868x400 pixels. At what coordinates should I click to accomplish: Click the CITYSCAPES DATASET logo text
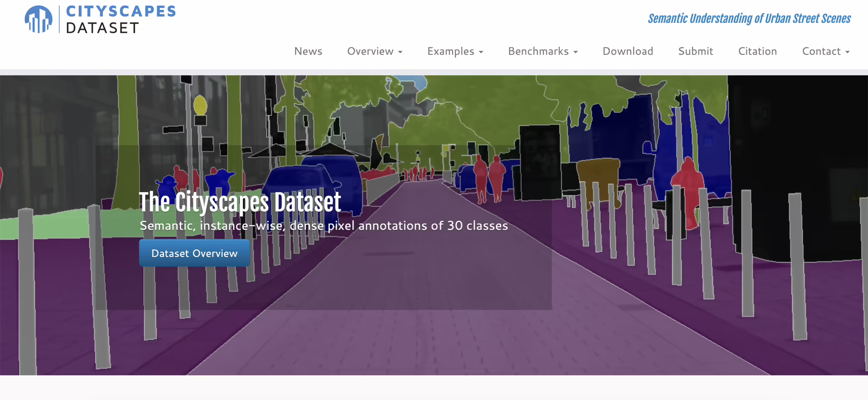coord(120,19)
